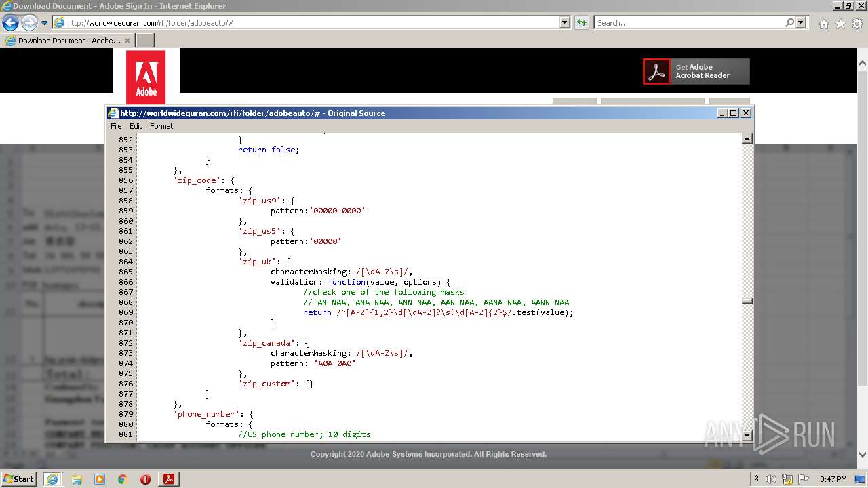
Task: Click the Home icon
Action: coord(823,24)
